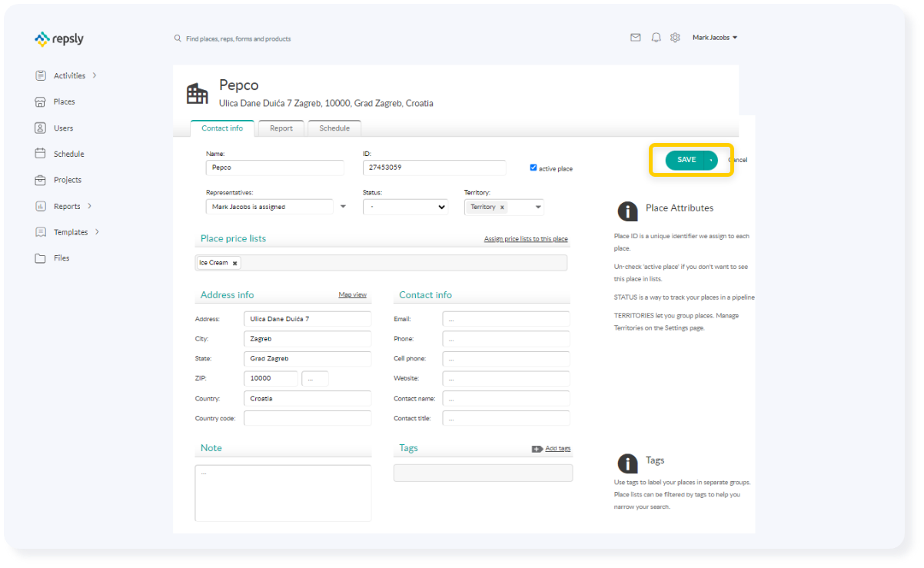
Task: Open the mail envelope icon
Action: 636,37
